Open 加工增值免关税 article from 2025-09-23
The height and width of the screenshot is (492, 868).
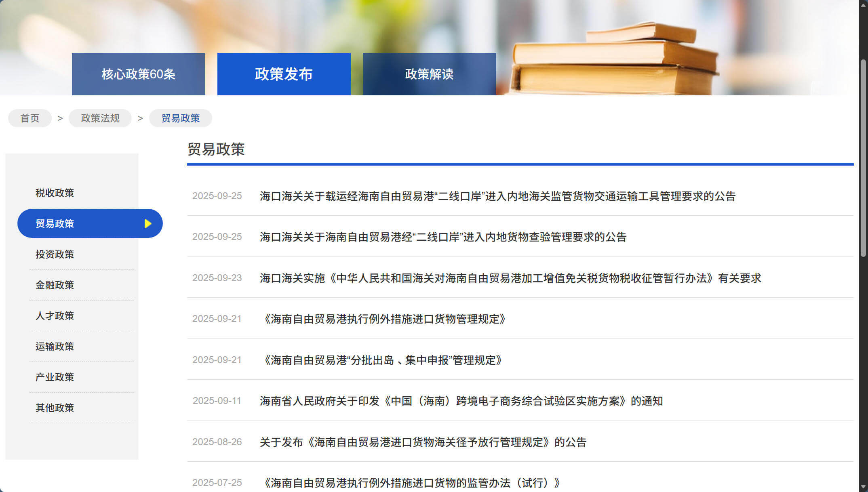coord(510,278)
